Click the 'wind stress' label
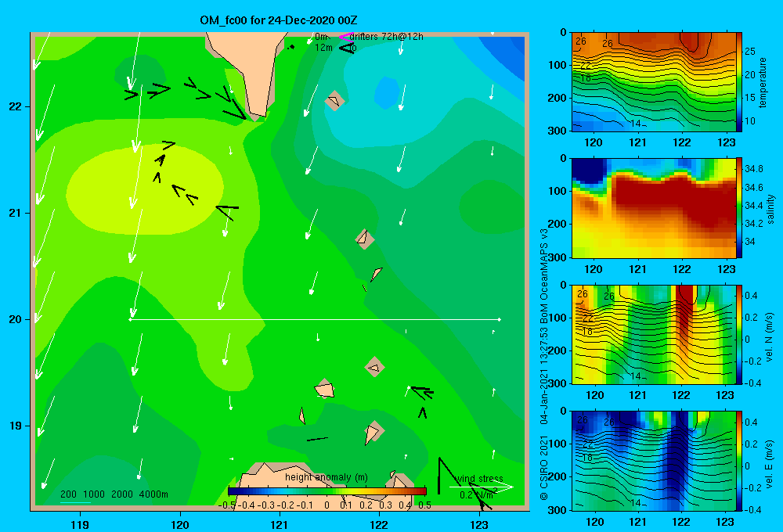783x532 pixels. coord(479,479)
